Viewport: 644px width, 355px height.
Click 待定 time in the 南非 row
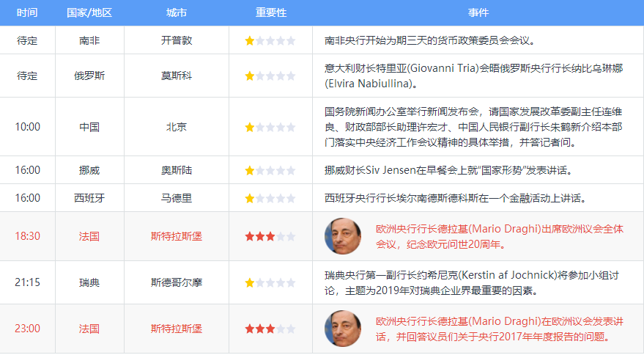(x=27, y=40)
